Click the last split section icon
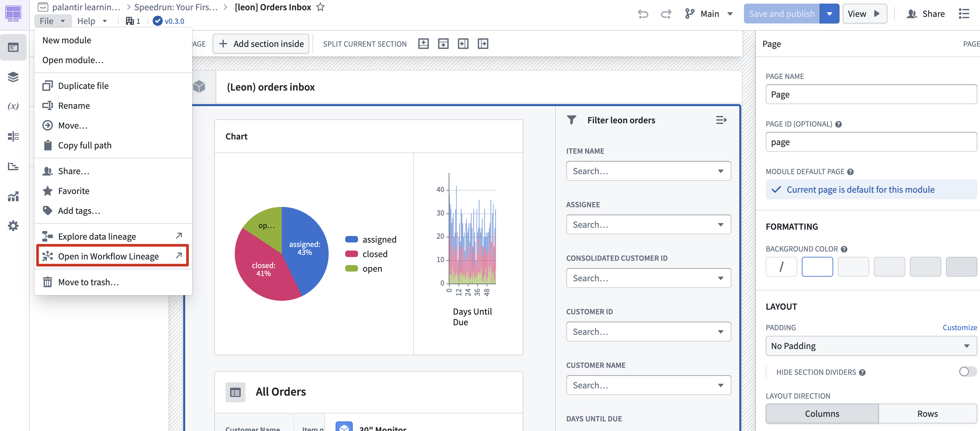The width and height of the screenshot is (980, 431). (x=483, y=44)
